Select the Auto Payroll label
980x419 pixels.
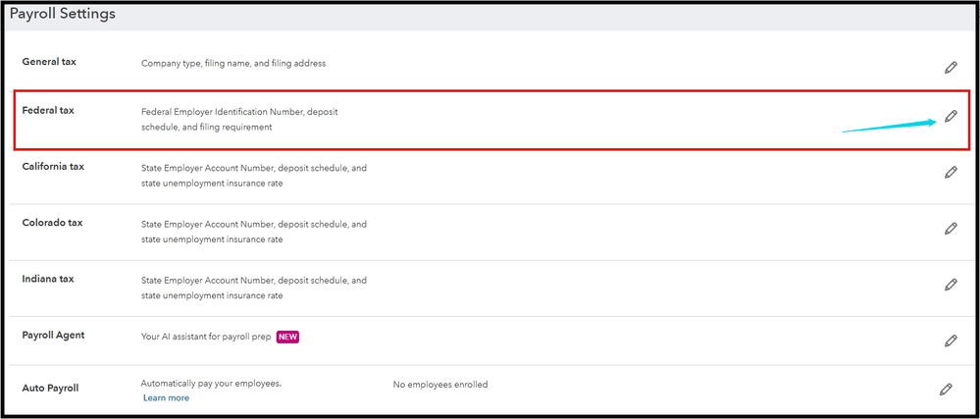[52, 388]
